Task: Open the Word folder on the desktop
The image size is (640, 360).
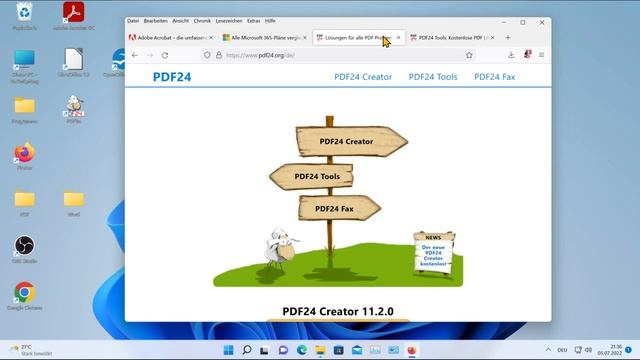Action: click(x=74, y=203)
